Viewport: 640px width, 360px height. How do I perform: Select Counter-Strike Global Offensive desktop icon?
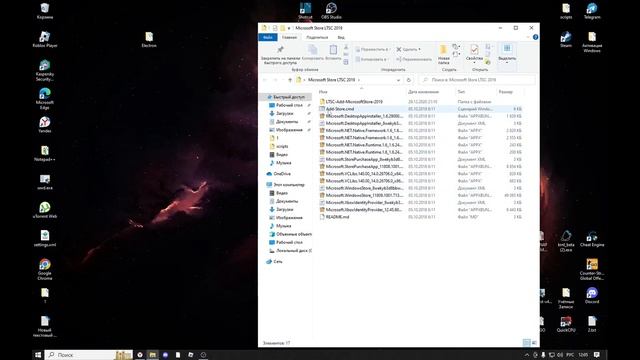tap(592, 269)
